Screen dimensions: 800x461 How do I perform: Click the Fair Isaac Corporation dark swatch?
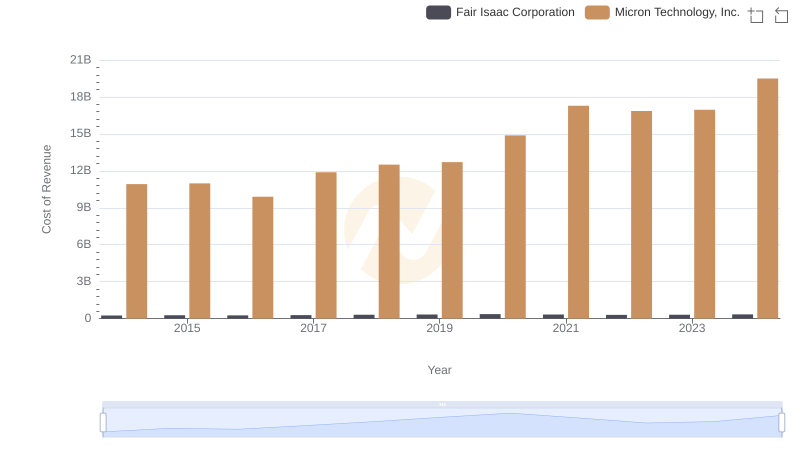438,12
